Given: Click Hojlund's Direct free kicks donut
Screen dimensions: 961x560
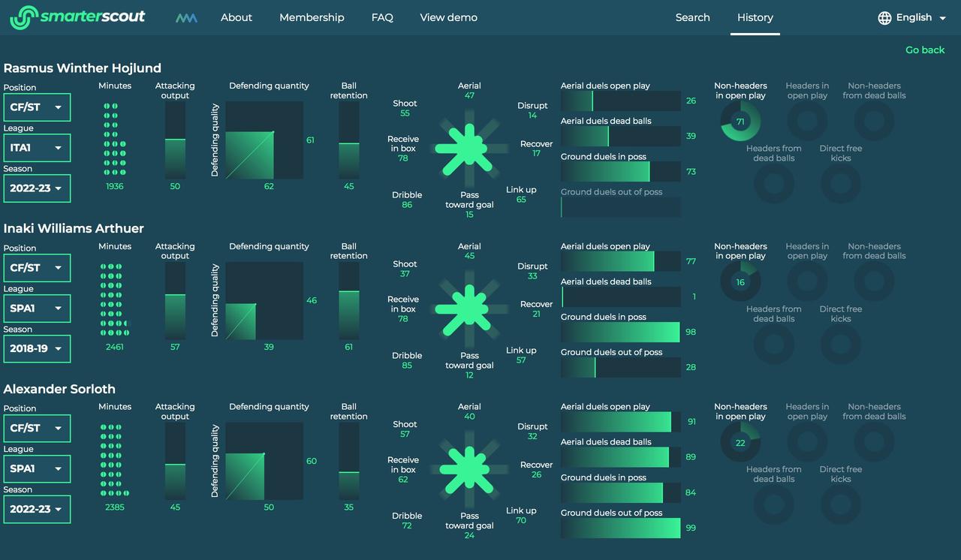Looking at the screenshot, I should point(840,184).
